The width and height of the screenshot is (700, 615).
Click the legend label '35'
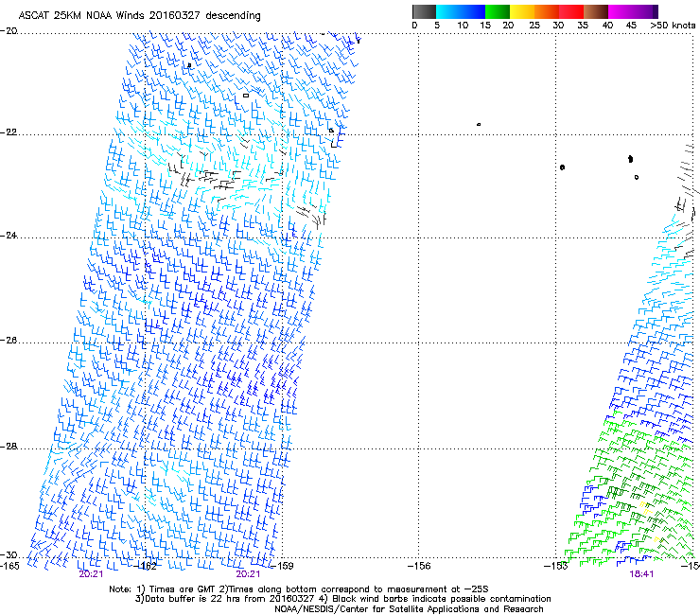click(583, 26)
